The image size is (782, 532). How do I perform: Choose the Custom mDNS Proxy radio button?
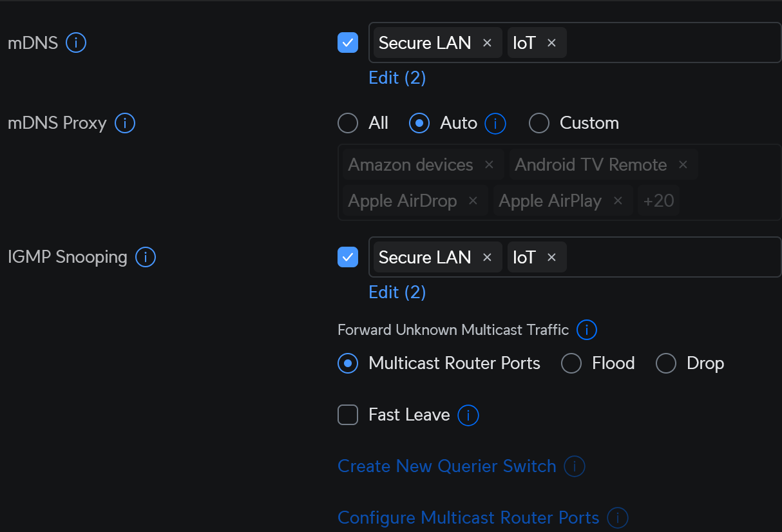[x=539, y=123]
